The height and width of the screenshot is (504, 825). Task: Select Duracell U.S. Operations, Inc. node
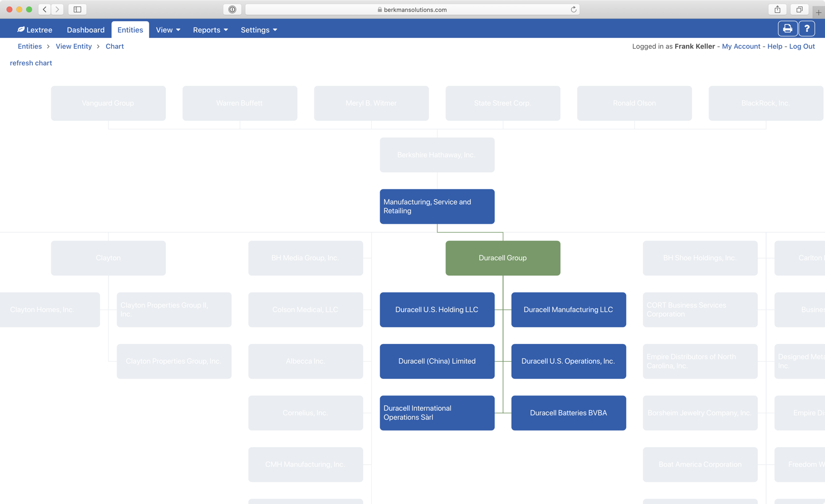pos(569,361)
